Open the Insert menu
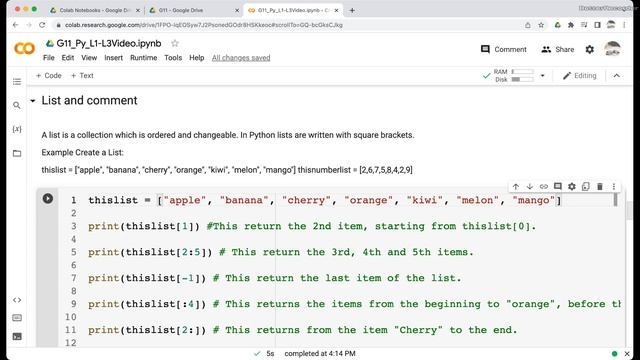This screenshot has width=640, height=360. (113, 58)
